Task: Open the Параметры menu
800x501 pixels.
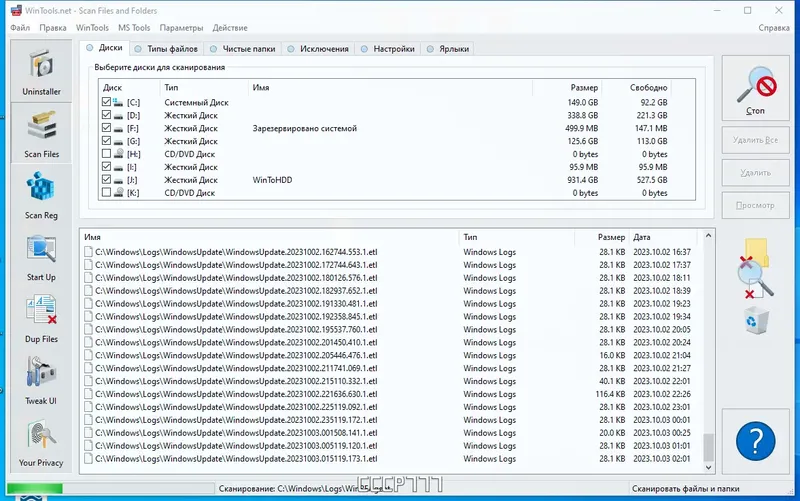Action: 181,28
